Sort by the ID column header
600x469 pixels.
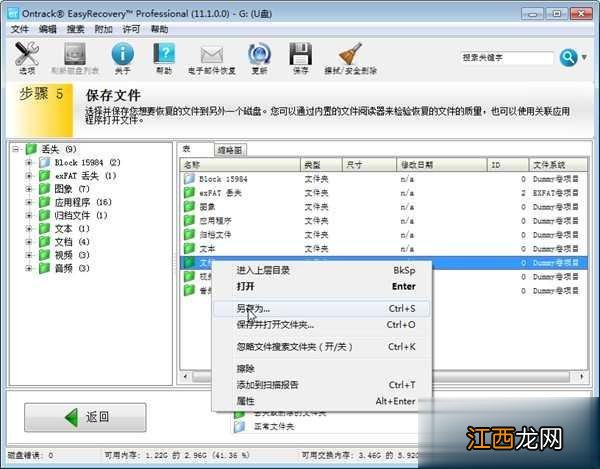508,165
